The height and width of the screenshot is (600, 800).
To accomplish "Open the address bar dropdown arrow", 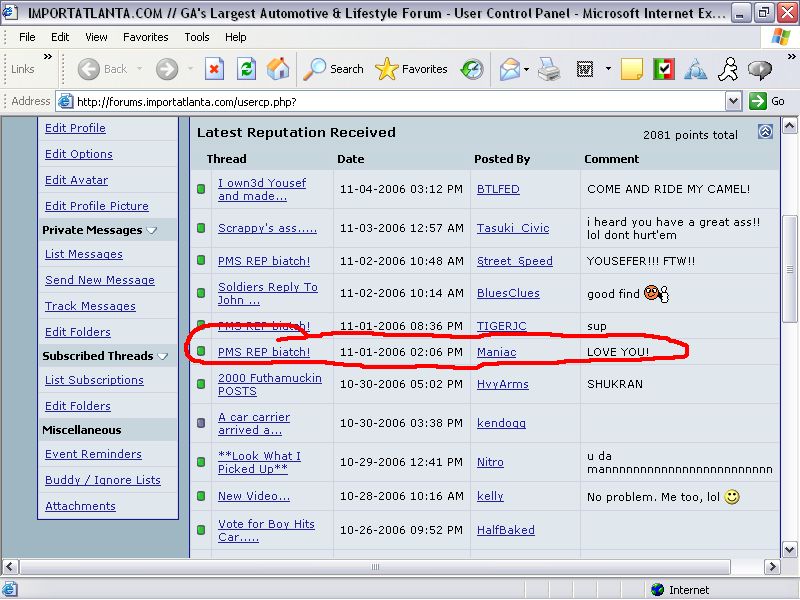I will coord(733,101).
